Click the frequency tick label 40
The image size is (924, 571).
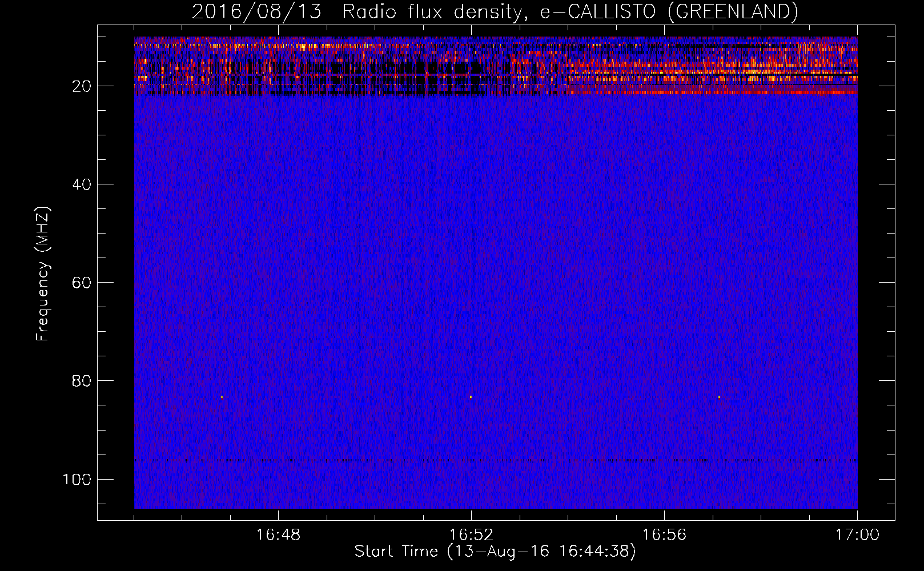pos(82,184)
